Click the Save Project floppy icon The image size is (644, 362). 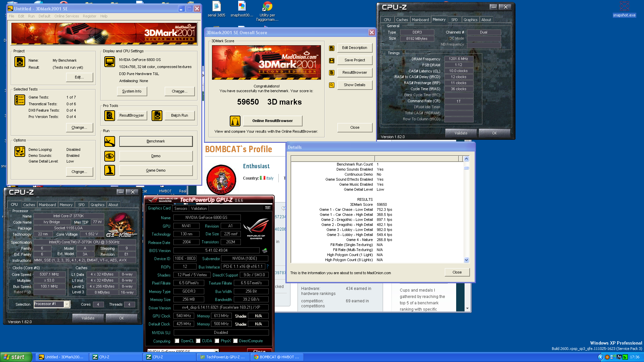pyautogui.click(x=332, y=60)
